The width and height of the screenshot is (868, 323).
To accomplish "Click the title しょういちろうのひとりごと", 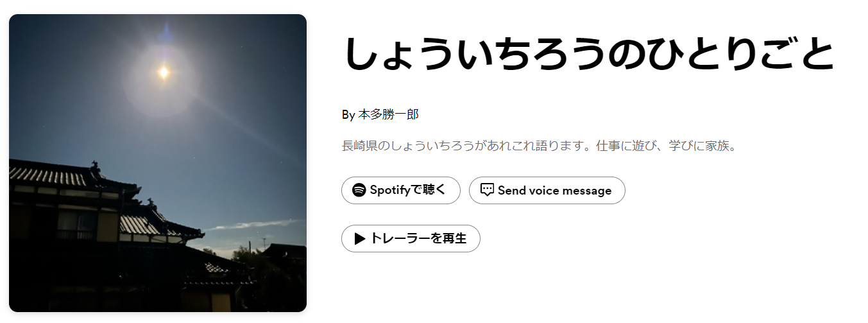I will [x=590, y=55].
